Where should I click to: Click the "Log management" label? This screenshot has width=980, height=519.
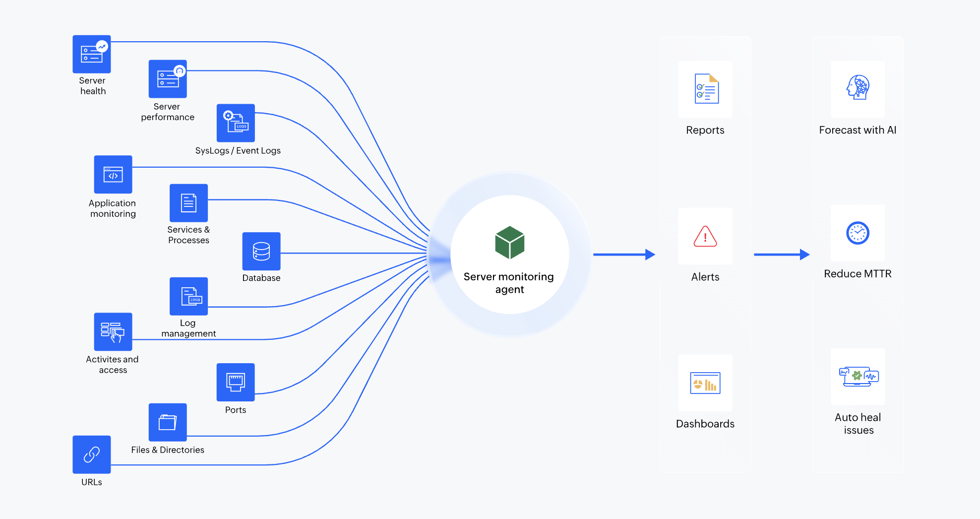pos(188,328)
